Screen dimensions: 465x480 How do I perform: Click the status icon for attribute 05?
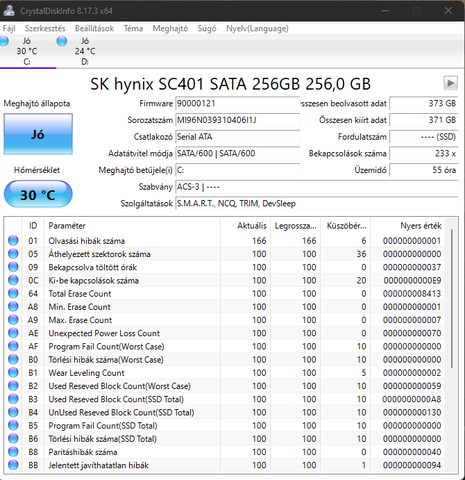(13, 254)
